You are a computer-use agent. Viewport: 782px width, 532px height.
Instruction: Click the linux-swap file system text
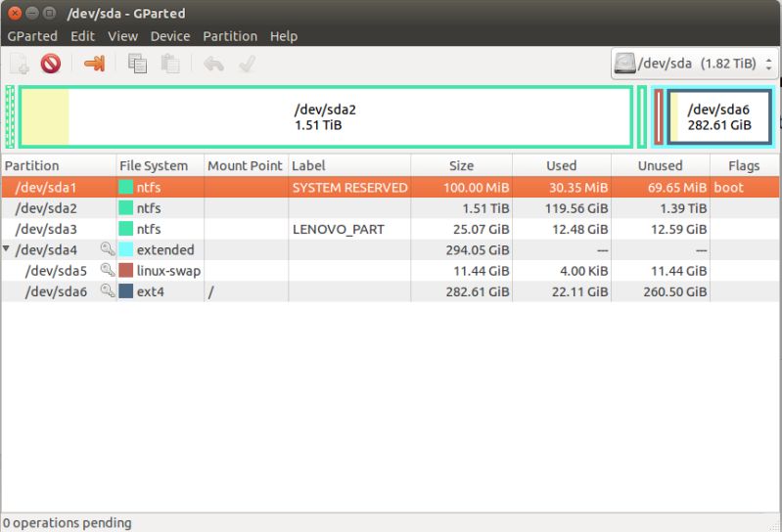tap(168, 271)
